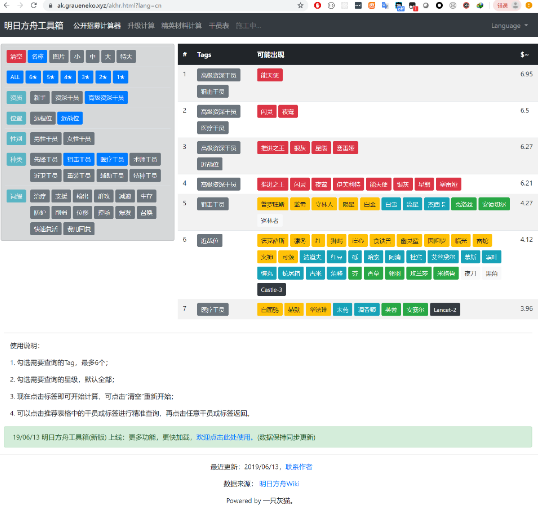Toggle the 2★ star filter
This screenshot has height=512, width=538.
point(103,77)
